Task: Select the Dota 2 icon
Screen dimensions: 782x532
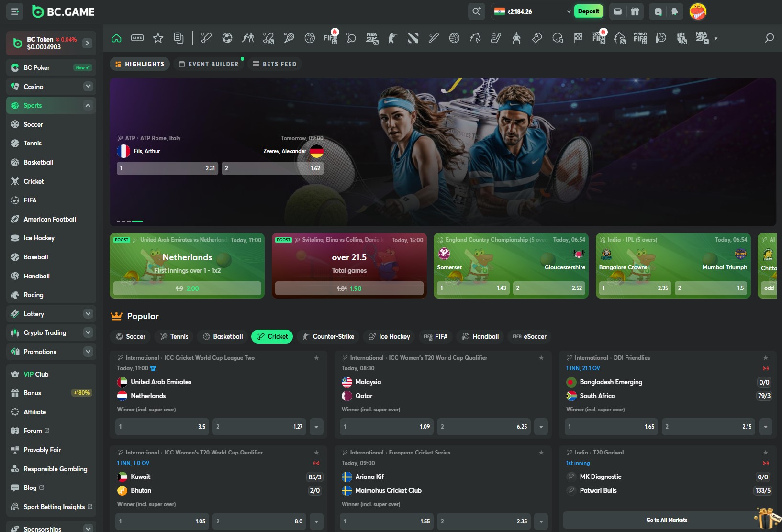Action: pos(413,38)
